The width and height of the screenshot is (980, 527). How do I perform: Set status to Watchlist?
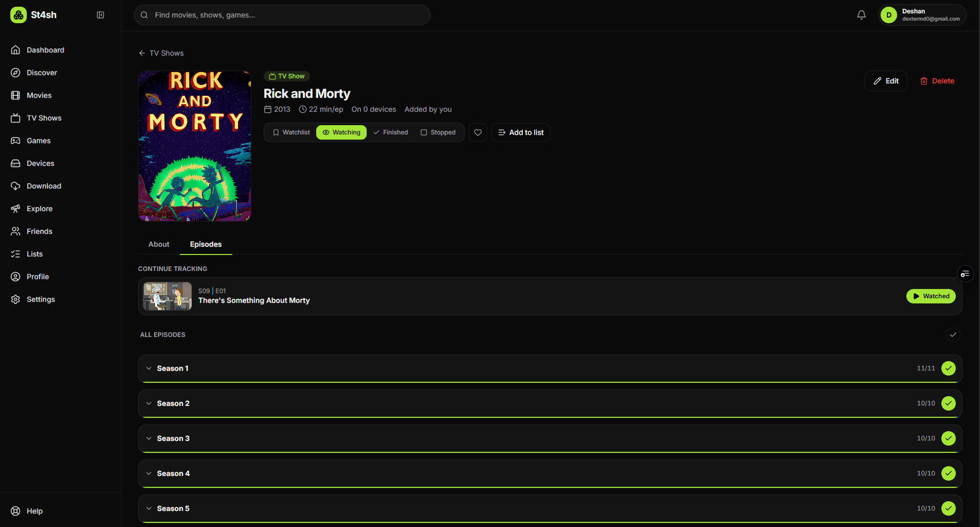(291, 132)
